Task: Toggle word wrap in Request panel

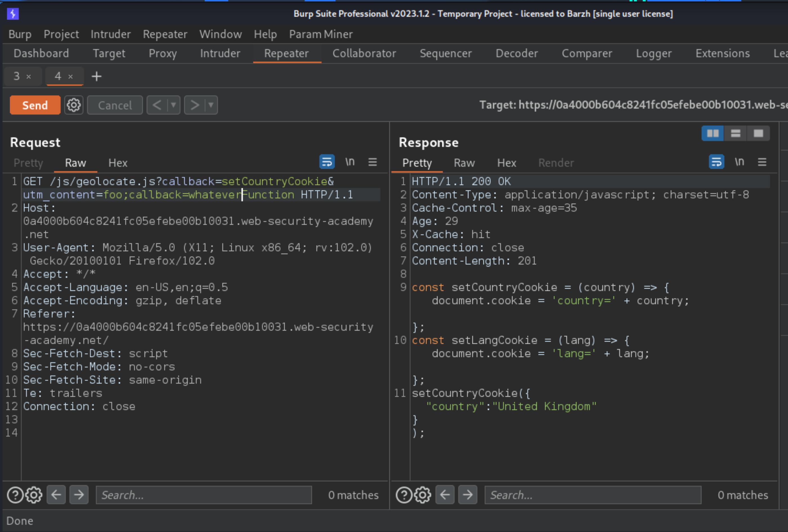Action: (327, 162)
